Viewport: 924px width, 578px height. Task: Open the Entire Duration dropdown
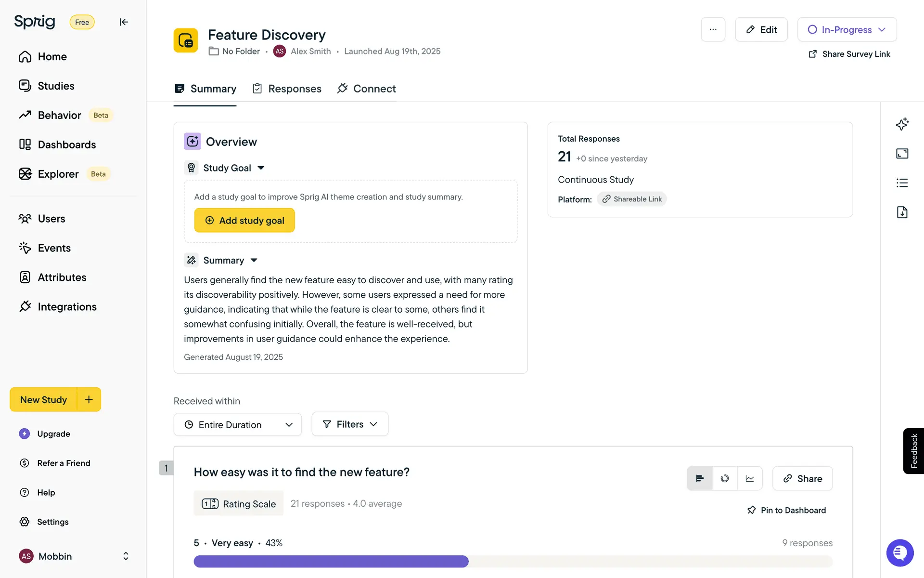coord(238,424)
